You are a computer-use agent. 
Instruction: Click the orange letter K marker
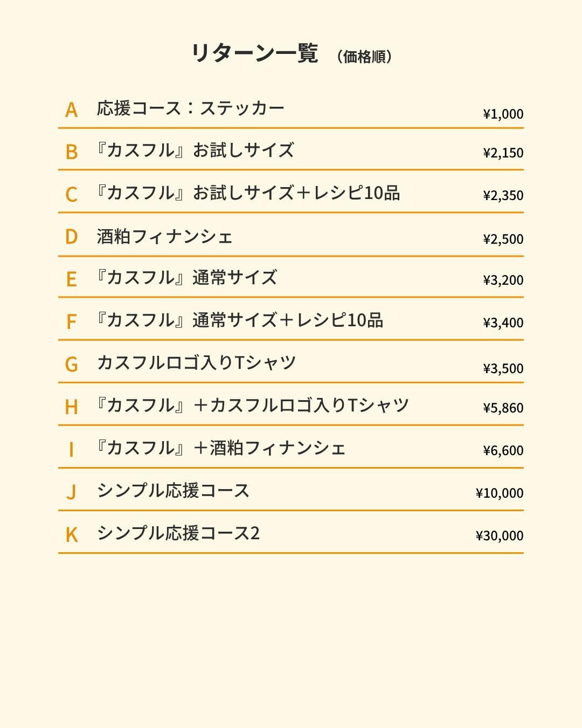71,535
